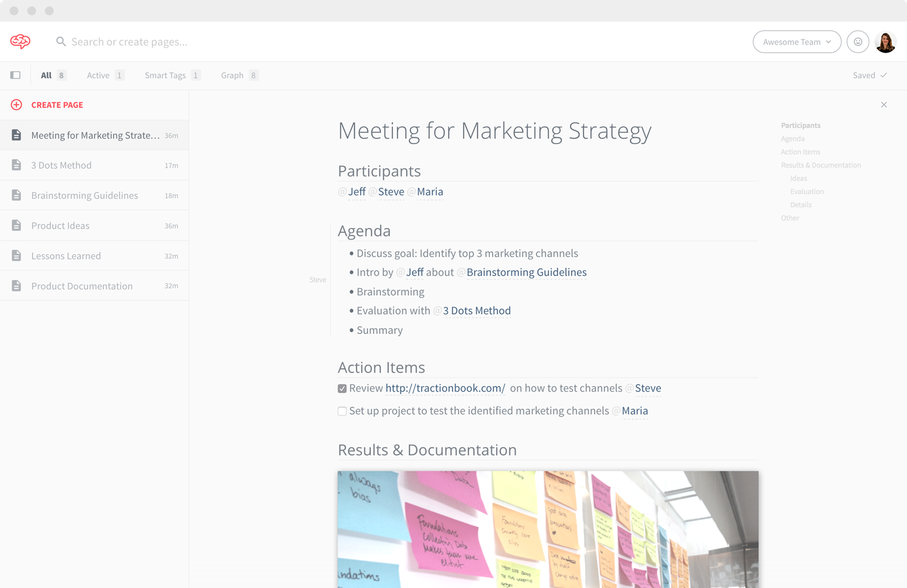Open the tractionbook.com link
Screen dimensions: 907x588
[445, 388]
